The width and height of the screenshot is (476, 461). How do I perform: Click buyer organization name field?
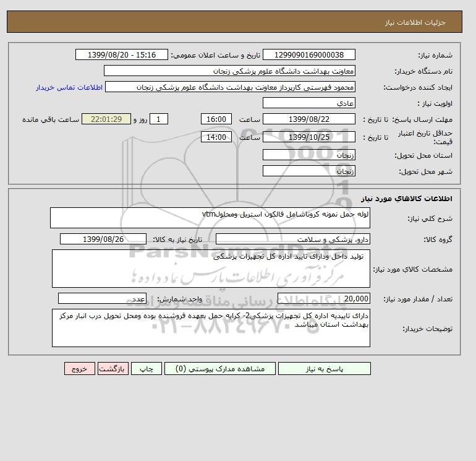[x=229, y=71]
